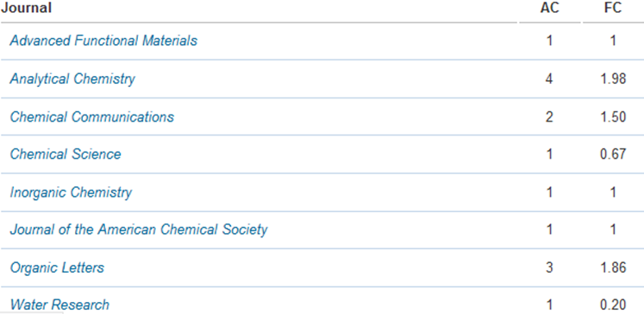Click FC value 0.67 for Chemical Science
This screenshot has height=314, width=644.
[x=613, y=154]
